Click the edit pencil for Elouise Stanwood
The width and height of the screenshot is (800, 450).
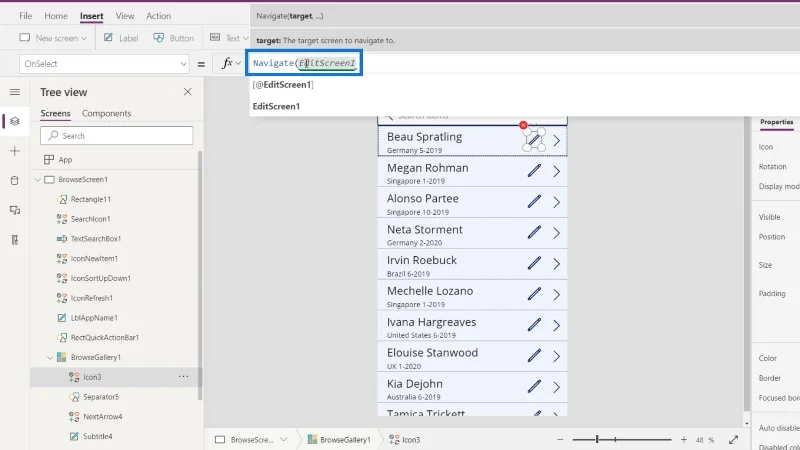[534, 356]
